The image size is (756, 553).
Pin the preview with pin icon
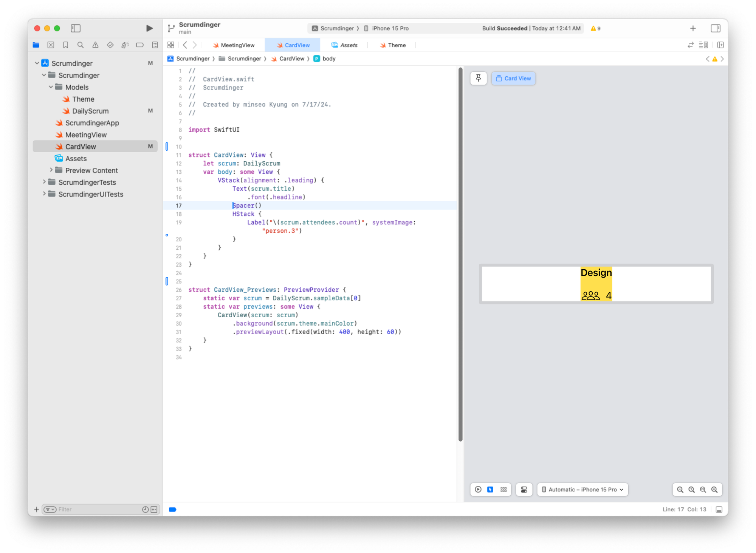tap(478, 78)
